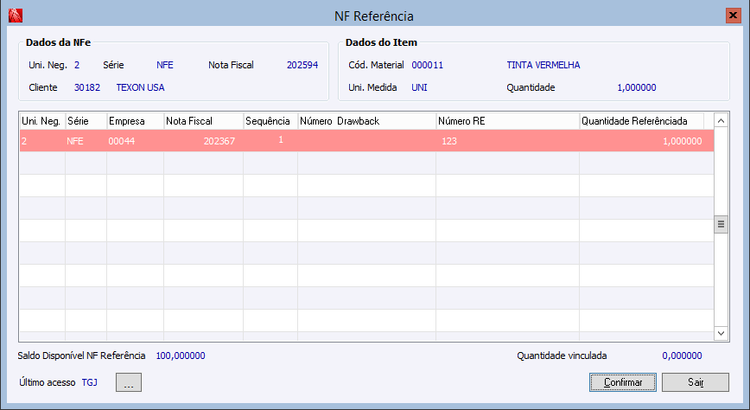Click the Quantidade vinculada value 0,000000

[x=682, y=355]
